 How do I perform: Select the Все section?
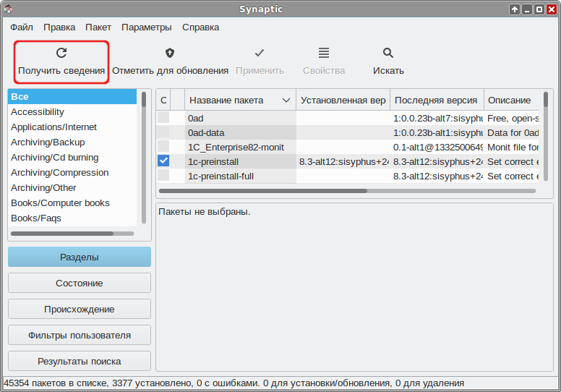click(x=72, y=97)
